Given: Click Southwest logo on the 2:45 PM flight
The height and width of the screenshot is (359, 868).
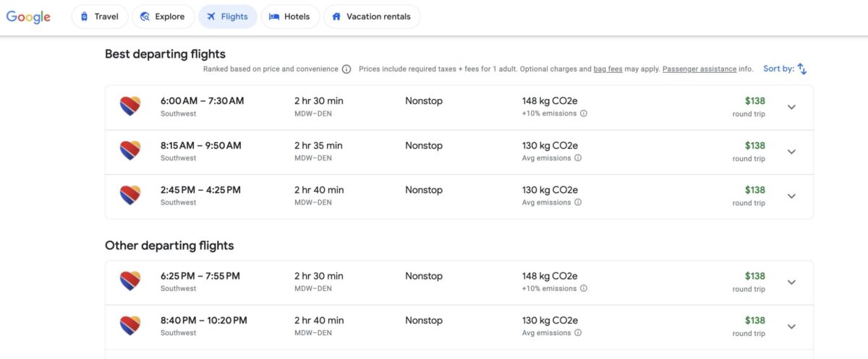Looking at the screenshot, I should (x=129, y=196).
